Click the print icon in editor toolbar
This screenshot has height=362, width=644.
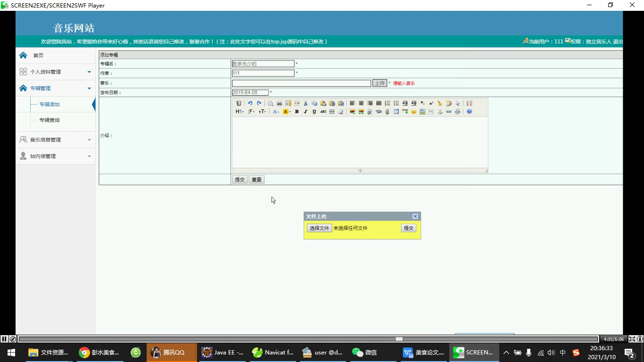279,103
